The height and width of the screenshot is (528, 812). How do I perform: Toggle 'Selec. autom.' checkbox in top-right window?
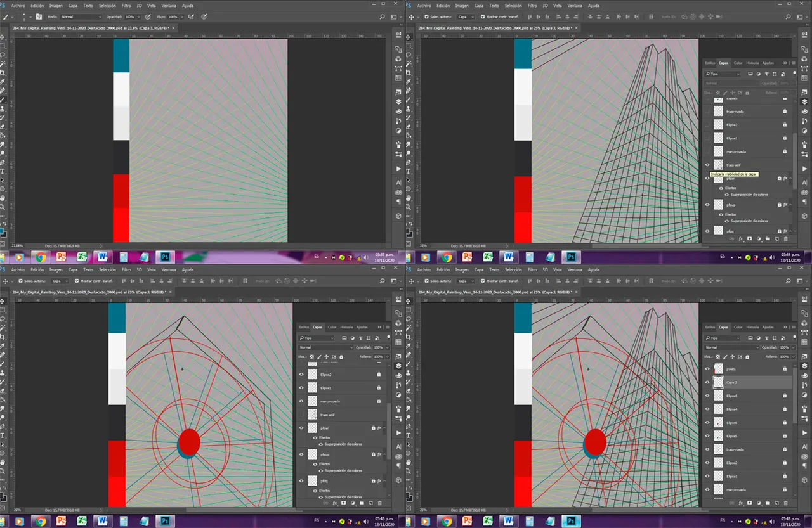click(x=426, y=16)
